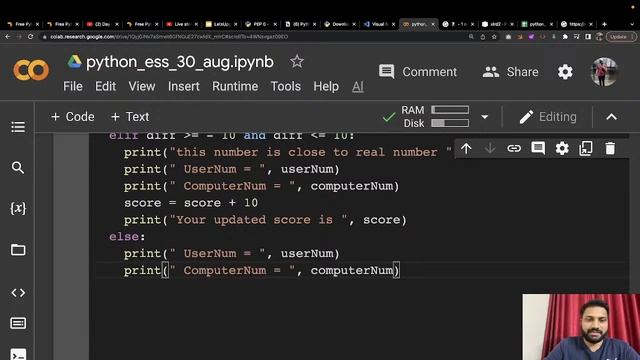
Task: Copy link to this cell
Action: coord(514,149)
